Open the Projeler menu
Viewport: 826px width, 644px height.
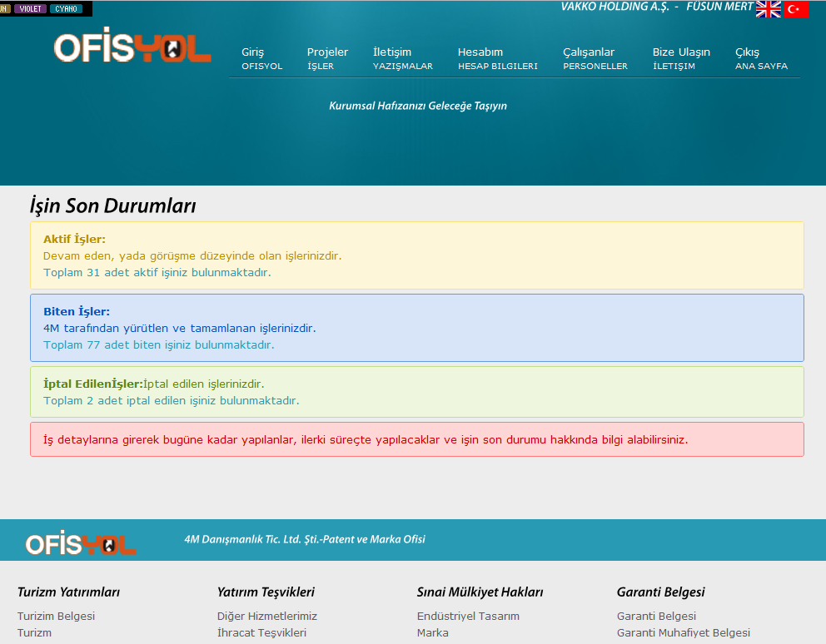click(x=327, y=58)
